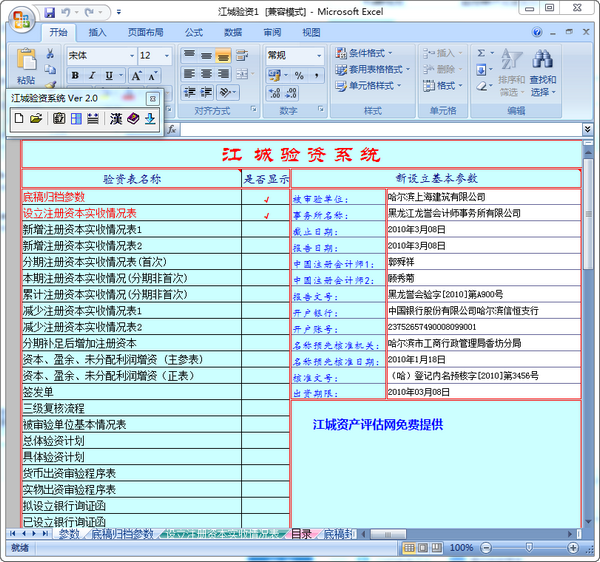600x562 pixels.
Task: Close the 江城验资系统 Ver 2.0 toolbar
Action: point(152,99)
